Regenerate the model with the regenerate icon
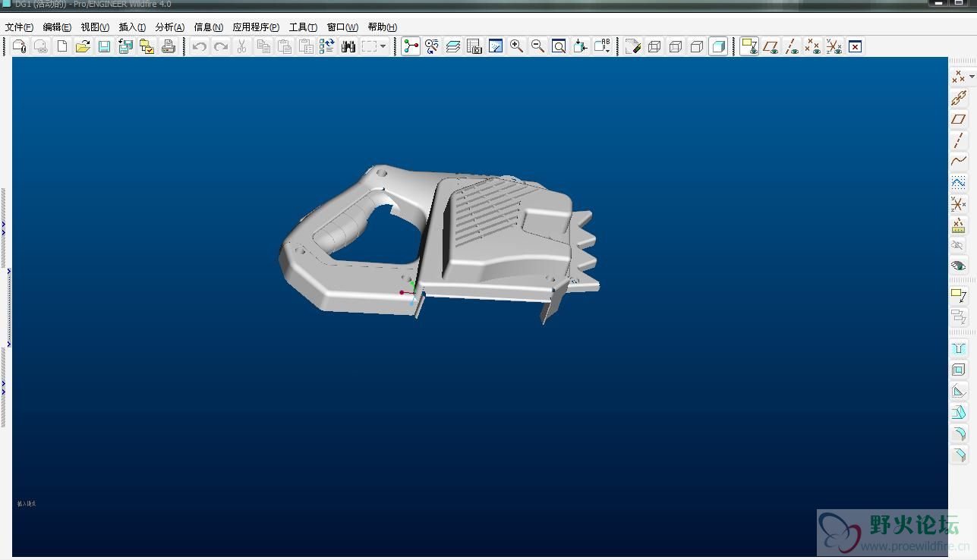The width and height of the screenshot is (977, 560). pyautogui.click(x=327, y=46)
